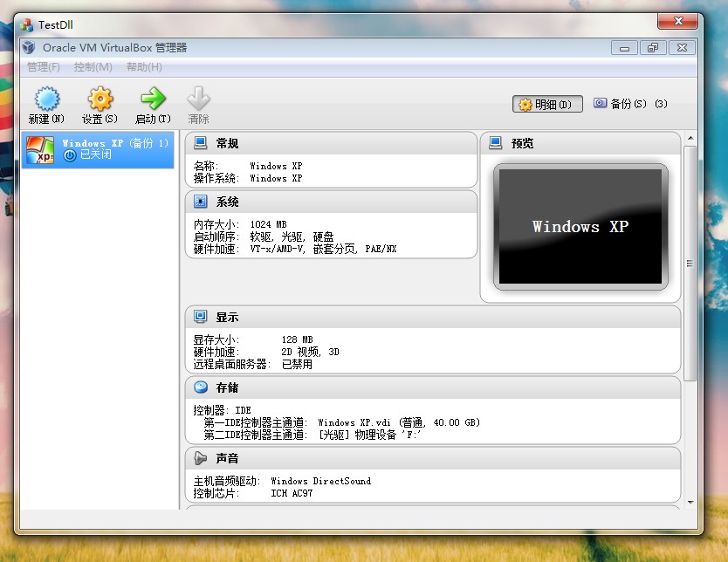The height and width of the screenshot is (562, 728).
Task: Close the TestDll outer window
Action: point(678,21)
